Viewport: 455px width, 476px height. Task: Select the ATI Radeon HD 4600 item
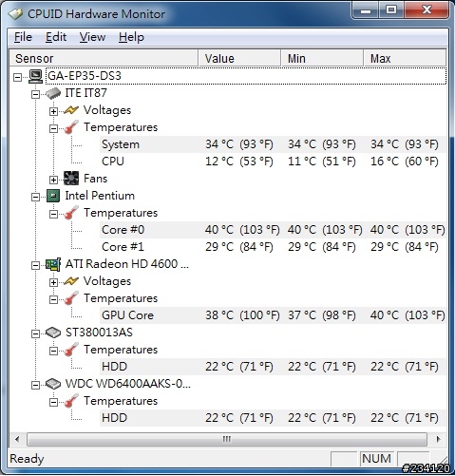click(x=127, y=264)
